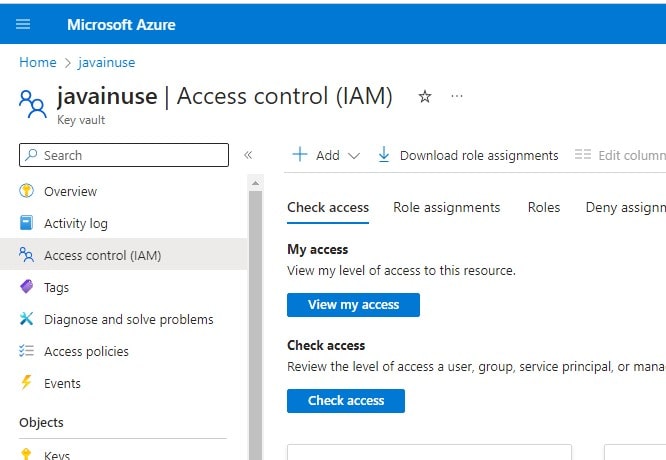Click the bold Check access heading
Screen dimensions: 666x460
(326, 345)
